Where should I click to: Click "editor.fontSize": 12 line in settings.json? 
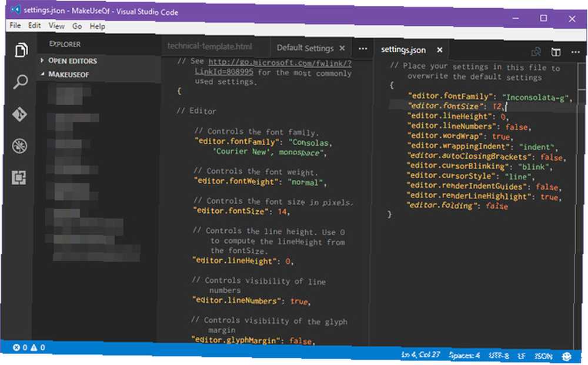457,106
